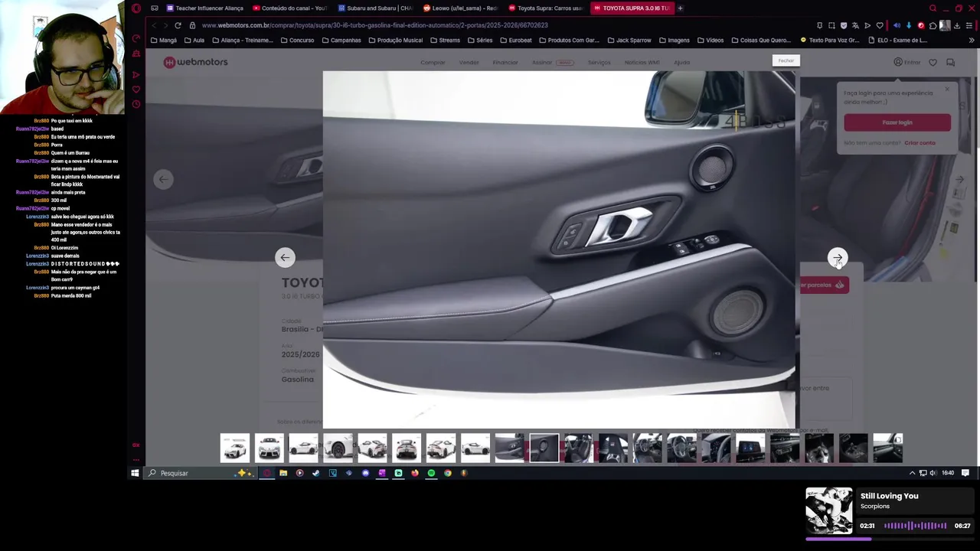Viewport: 980px width, 551px height.
Task: Dismiss the login prompt popup
Action: pos(947,90)
